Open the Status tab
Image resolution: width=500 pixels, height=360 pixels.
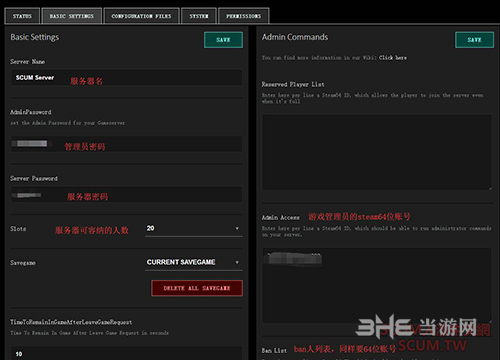click(x=22, y=16)
